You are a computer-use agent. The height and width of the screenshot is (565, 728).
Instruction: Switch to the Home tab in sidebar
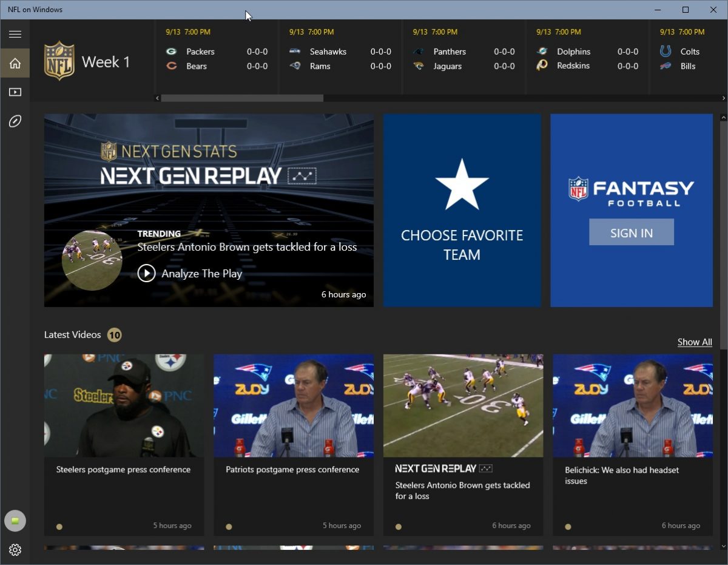click(15, 63)
